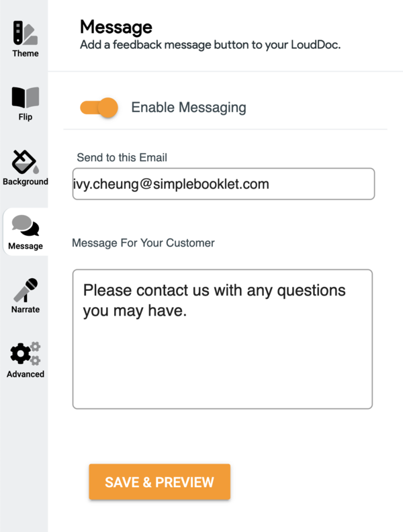
Task: Open the Background paint bucket icon
Action: 25,163
